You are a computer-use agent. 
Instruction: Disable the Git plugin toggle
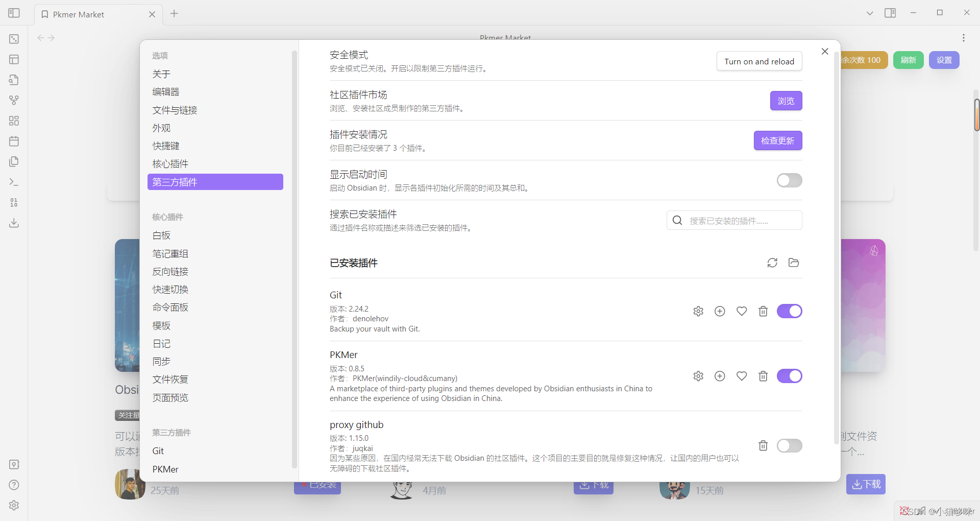click(789, 311)
